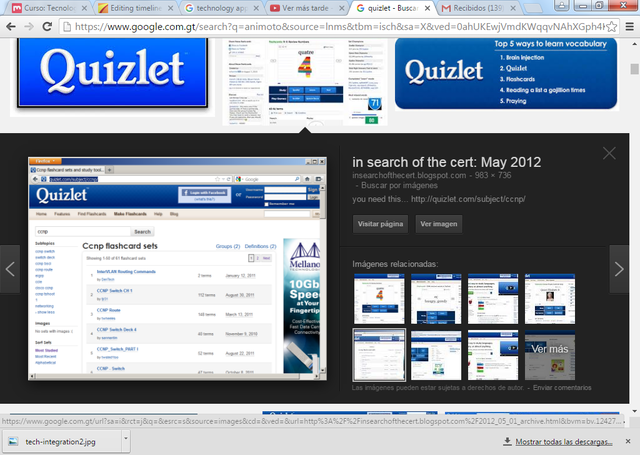Go back with the browser back arrow
The image size is (640, 455).
click(x=11, y=27)
